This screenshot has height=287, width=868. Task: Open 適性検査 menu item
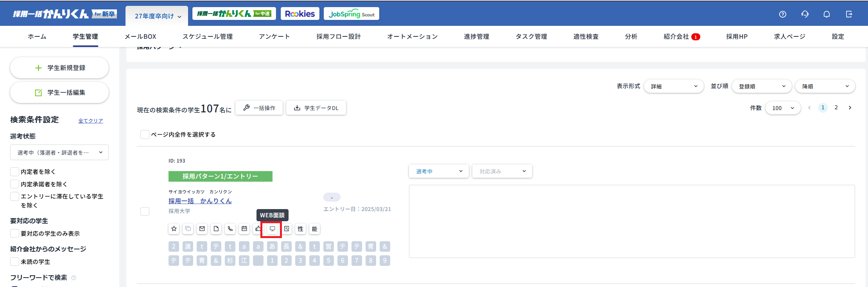pyautogui.click(x=586, y=36)
